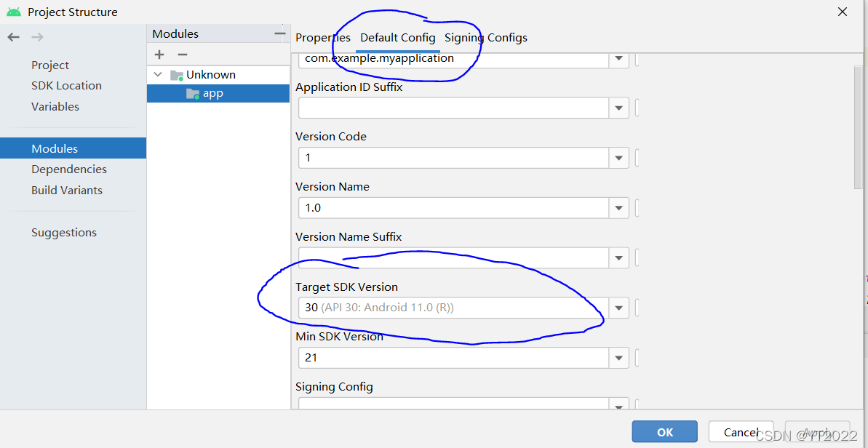868x448 pixels.
Task: Add a new module with plus icon
Action: [x=159, y=55]
